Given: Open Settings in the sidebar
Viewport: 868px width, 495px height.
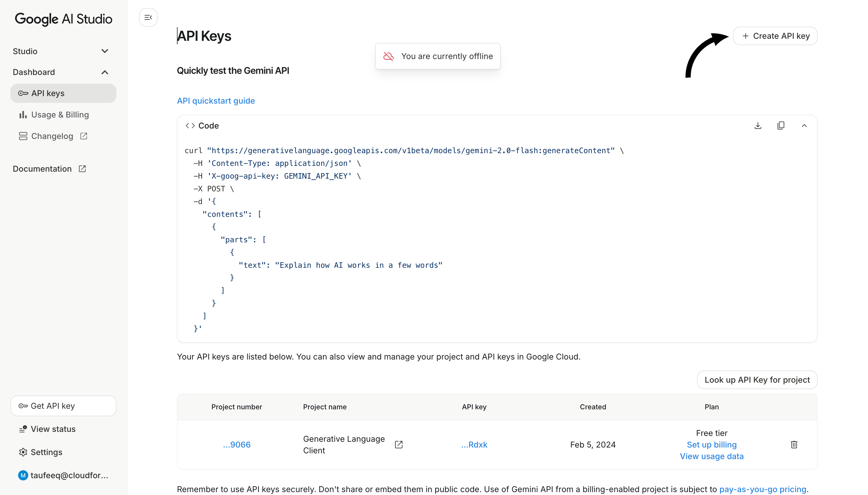Looking at the screenshot, I should [x=46, y=452].
